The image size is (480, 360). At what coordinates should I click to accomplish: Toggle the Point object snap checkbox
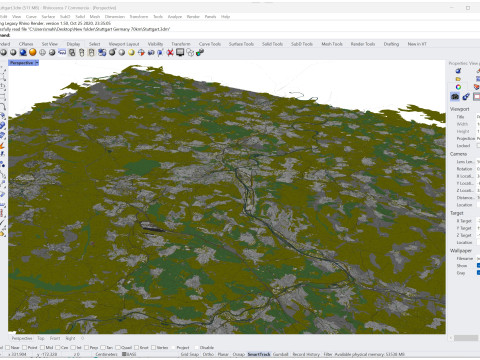pyautogui.click(x=24, y=347)
